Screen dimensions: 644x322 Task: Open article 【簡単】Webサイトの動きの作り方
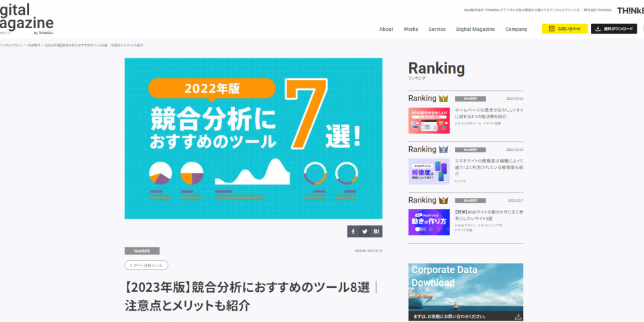489,215
